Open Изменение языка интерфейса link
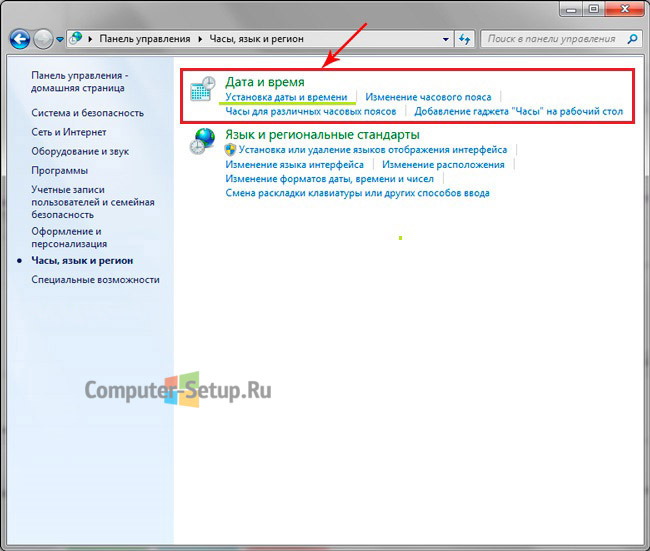 coord(294,165)
